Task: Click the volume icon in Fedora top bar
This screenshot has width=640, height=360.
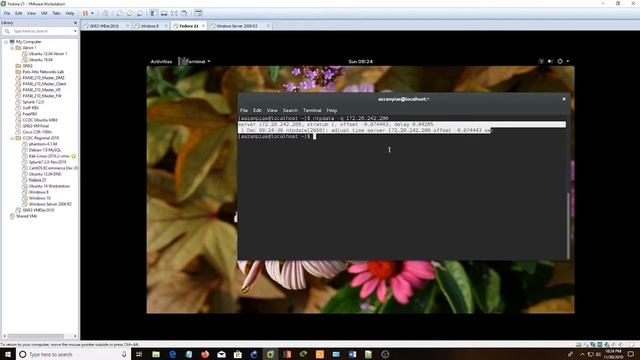Action: tap(550, 61)
